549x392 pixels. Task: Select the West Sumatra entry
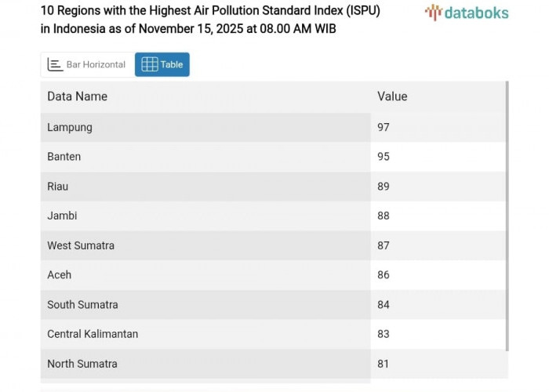tap(81, 245)
